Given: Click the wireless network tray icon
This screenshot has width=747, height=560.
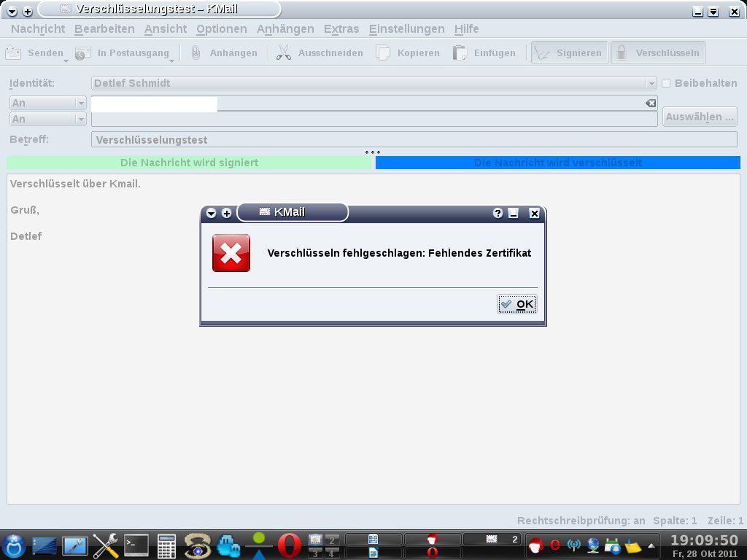Looking at the screenshot, I should tap(574, 545).
